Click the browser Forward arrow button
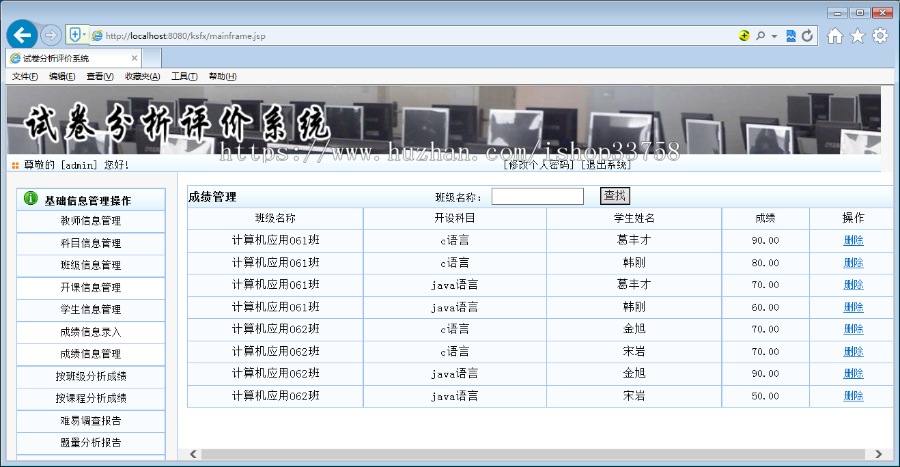The width and height of the screenshot is (900, 467). 51,36
